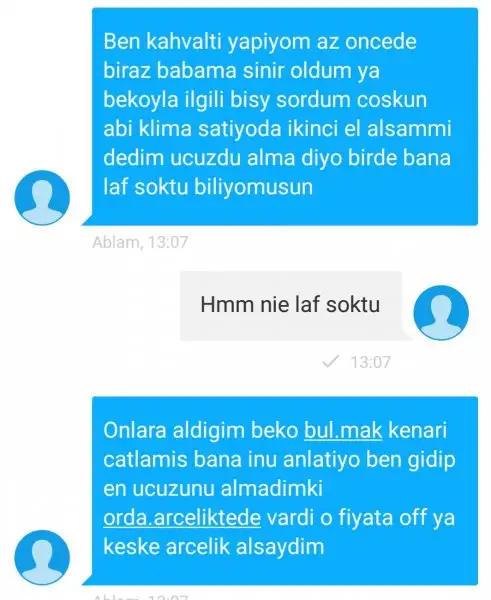The height and width of the screenshot is (600, 491).
Task: Tap Ablam's avatar beside the kahvalti message
Action: click(42, 198)
